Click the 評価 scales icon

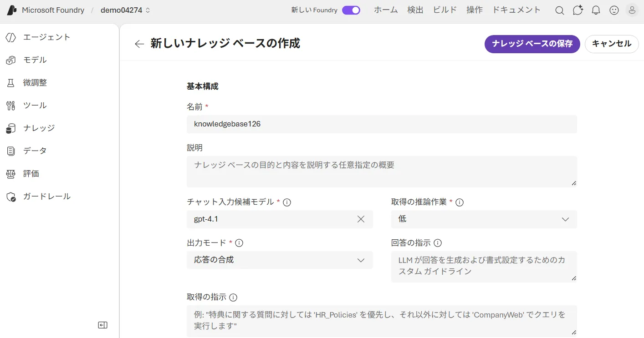click(x=11, y=174)
